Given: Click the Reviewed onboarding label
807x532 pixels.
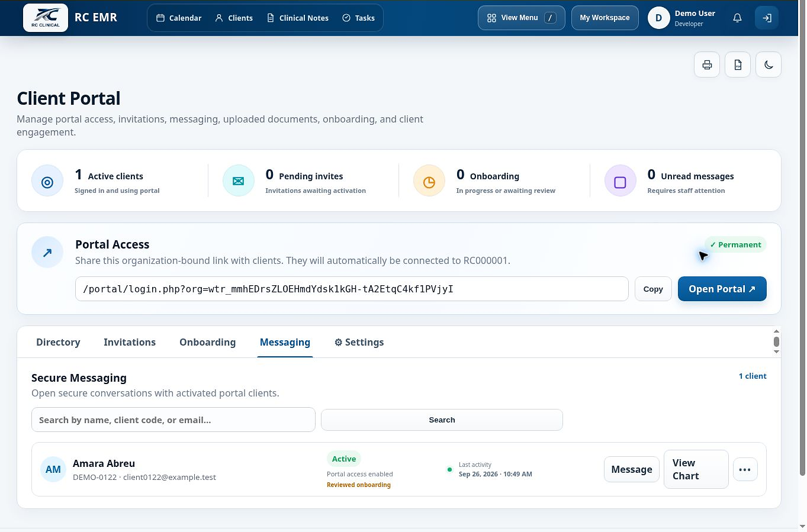Looking at the screenshot, I should 359,485.
